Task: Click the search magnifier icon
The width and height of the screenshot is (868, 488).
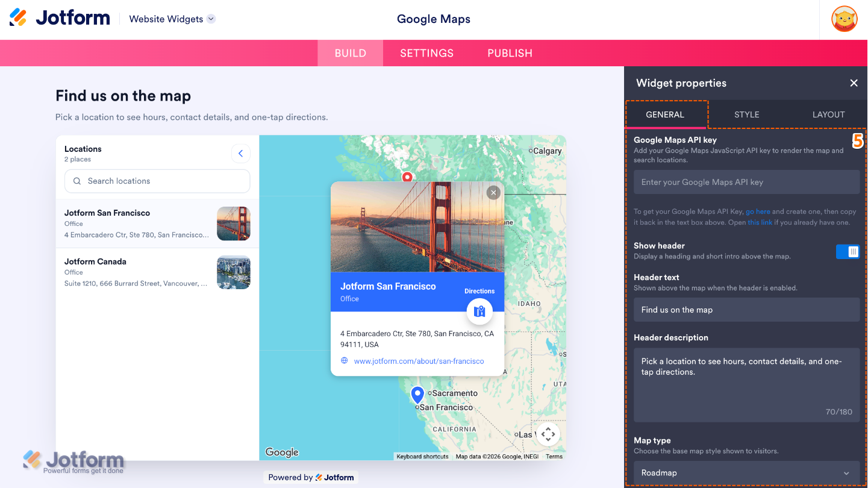Action: [x=77, y=181]
